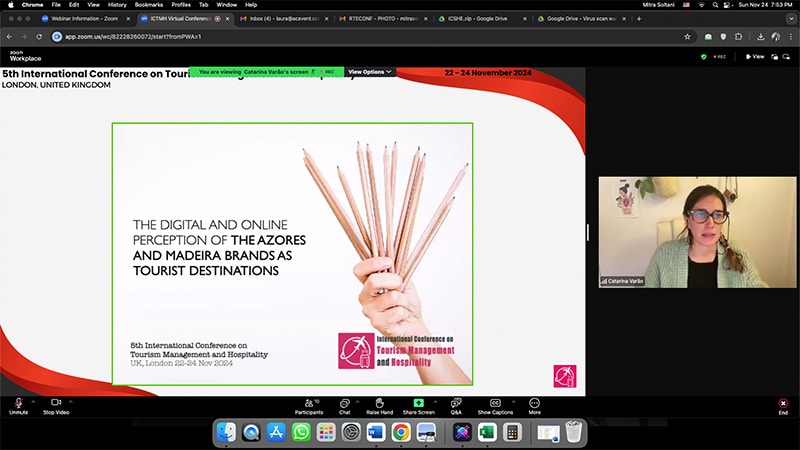Click the green Share Screen icon
Viewport: 800px width, 450px height.
[x=418, y=403]
